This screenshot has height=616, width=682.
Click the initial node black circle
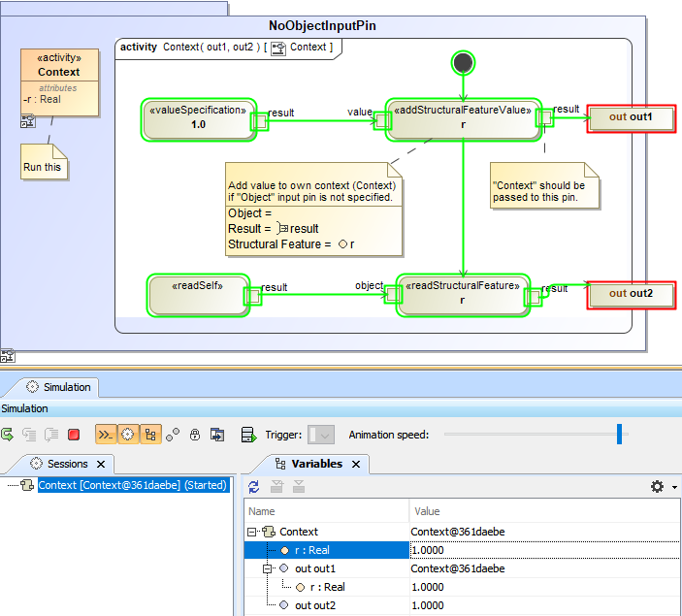(464, 63)
